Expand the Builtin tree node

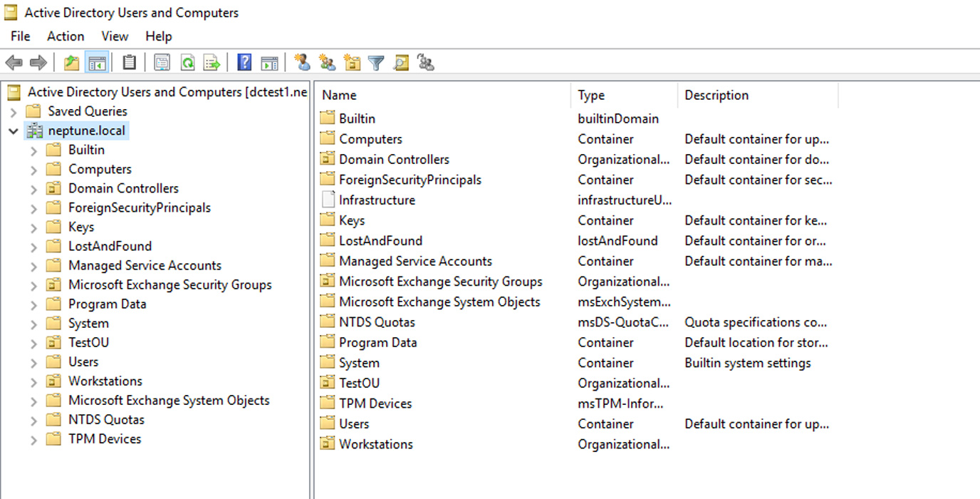(33, 150)
